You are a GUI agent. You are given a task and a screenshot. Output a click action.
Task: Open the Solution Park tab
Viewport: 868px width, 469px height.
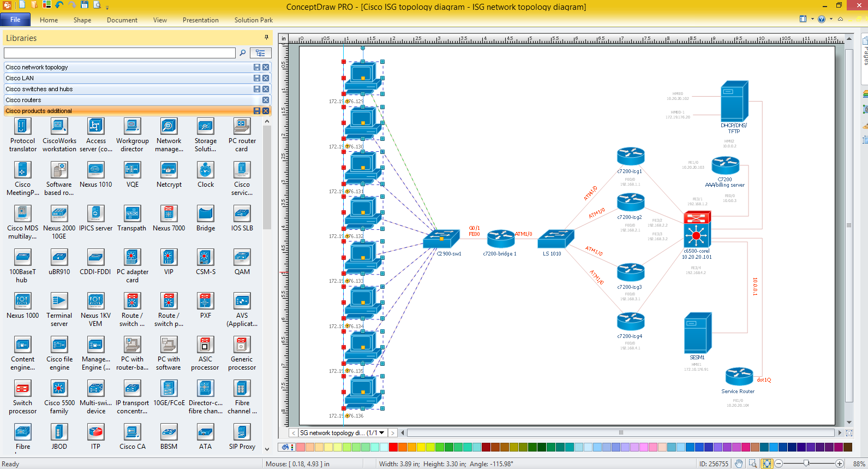(x=254, y=20)
